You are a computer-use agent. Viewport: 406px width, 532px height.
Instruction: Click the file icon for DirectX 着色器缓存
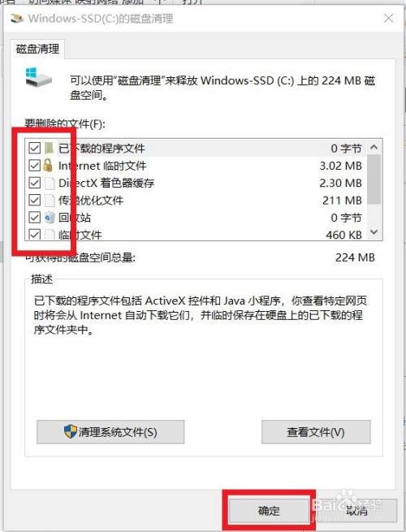click(50, 183)
